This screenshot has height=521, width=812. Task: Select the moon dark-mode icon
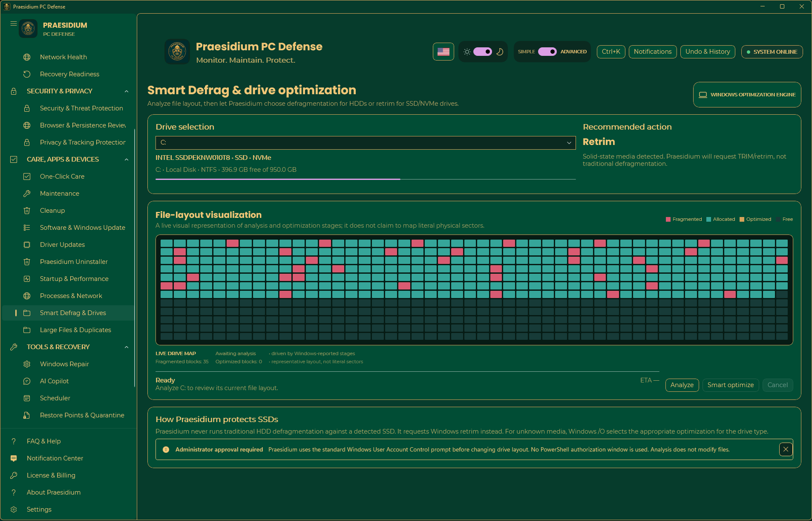coord(500,52)
